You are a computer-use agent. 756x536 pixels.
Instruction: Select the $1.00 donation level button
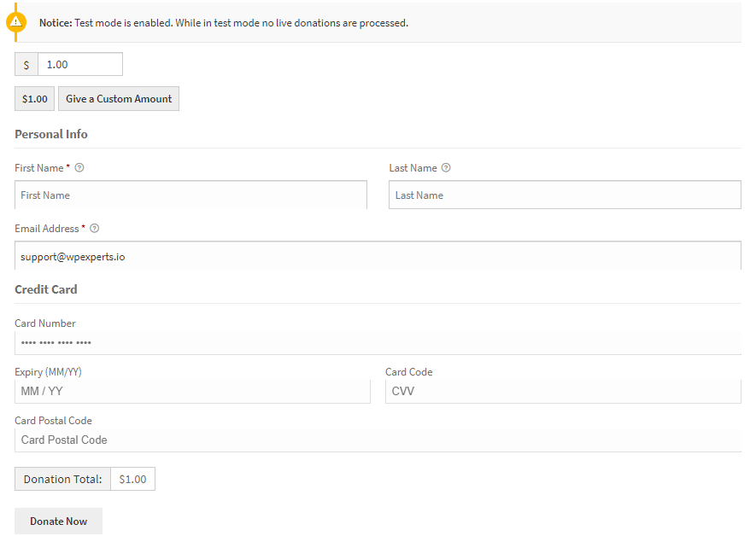[x=35, y=99]
